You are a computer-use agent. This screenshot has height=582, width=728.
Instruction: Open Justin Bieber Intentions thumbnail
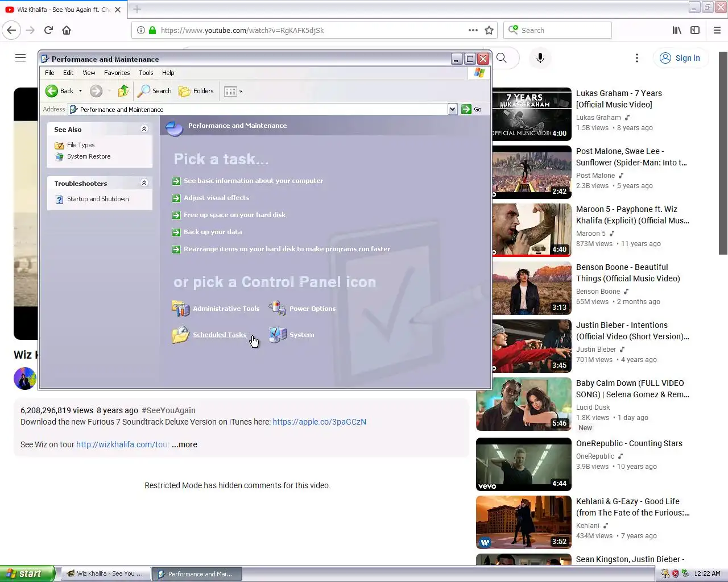532,346
